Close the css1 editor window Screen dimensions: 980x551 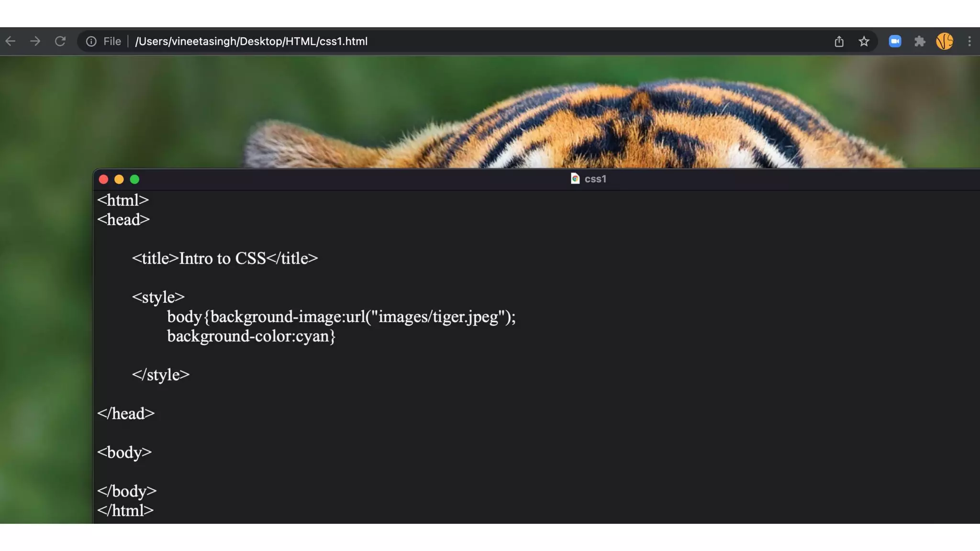(x=103, y=179)
